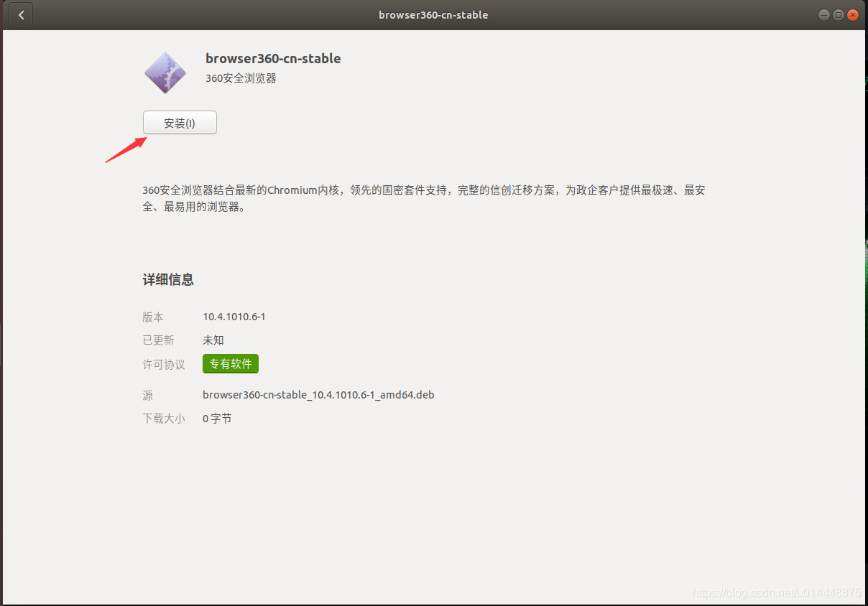Screen dimensions: 868x606
Task: Select the source .deb filename text
Action: click(x=318, y=395)
